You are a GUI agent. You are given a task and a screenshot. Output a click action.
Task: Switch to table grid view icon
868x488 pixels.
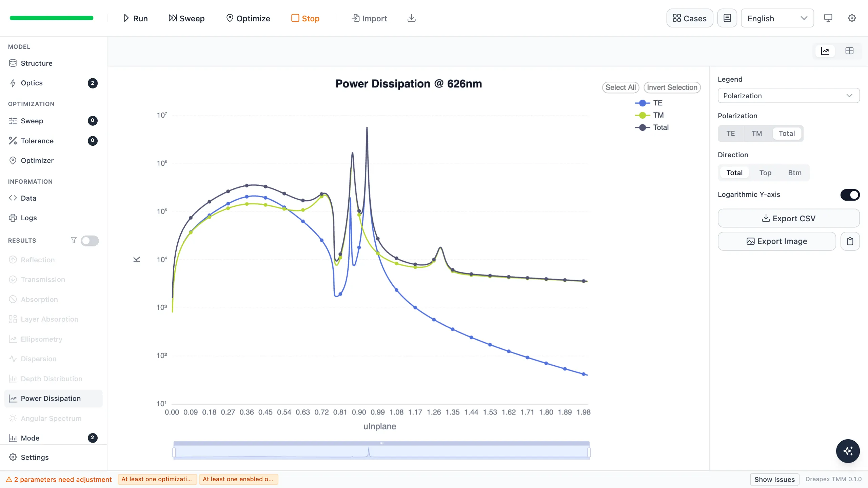(x=849, y=51)
